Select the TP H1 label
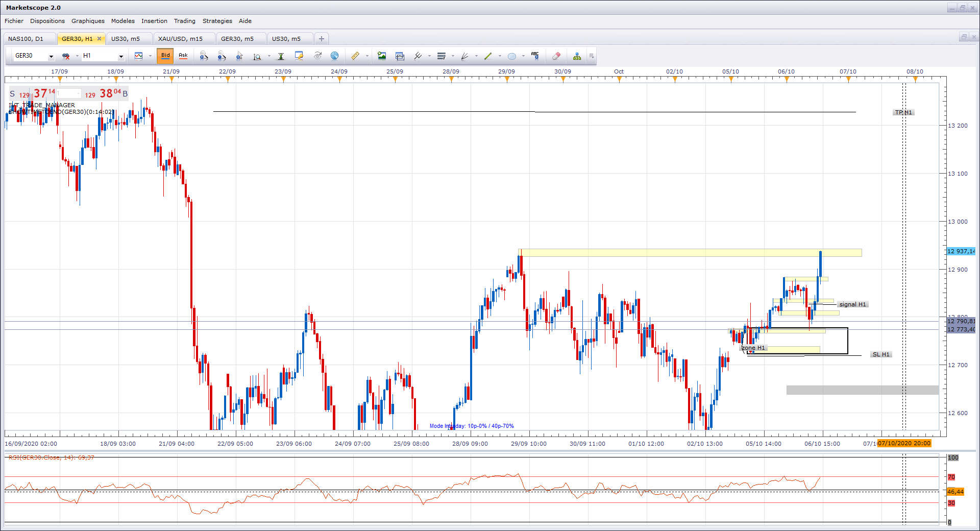The width and height of the screenshot is (980, 531). pyautogui.click(x=903, y=112)
